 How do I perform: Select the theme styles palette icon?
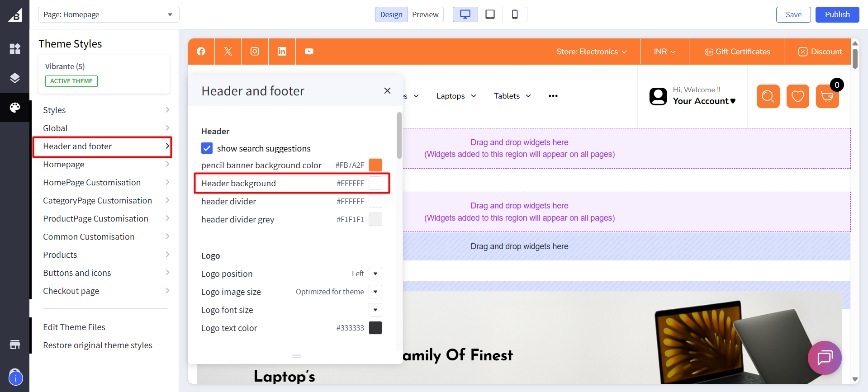(15, 107)
